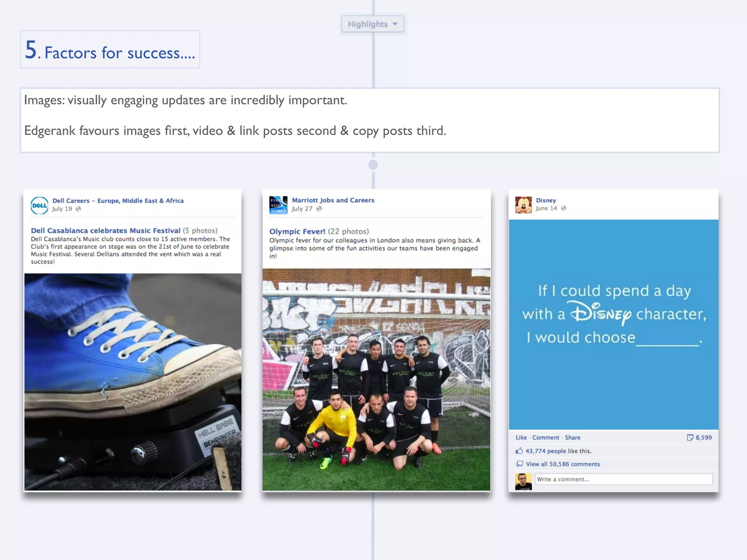Open Dell Careers – Europe, Middle East & Africa page

(x=118, y=201)
